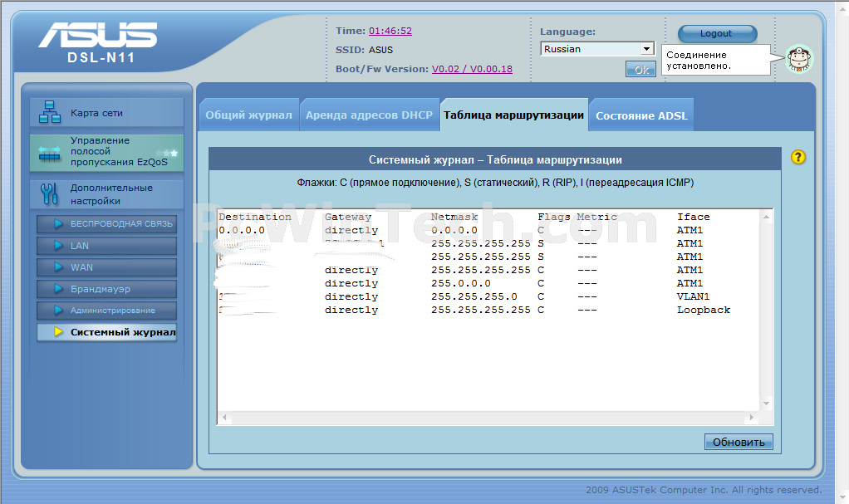This screenshot has height=504, width=849.
Task: Click the Destination column header text
Action: (254, 217)
